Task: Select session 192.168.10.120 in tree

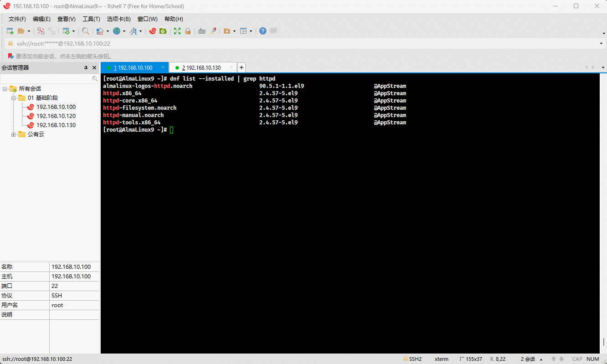Action: [x=56, y=116]
